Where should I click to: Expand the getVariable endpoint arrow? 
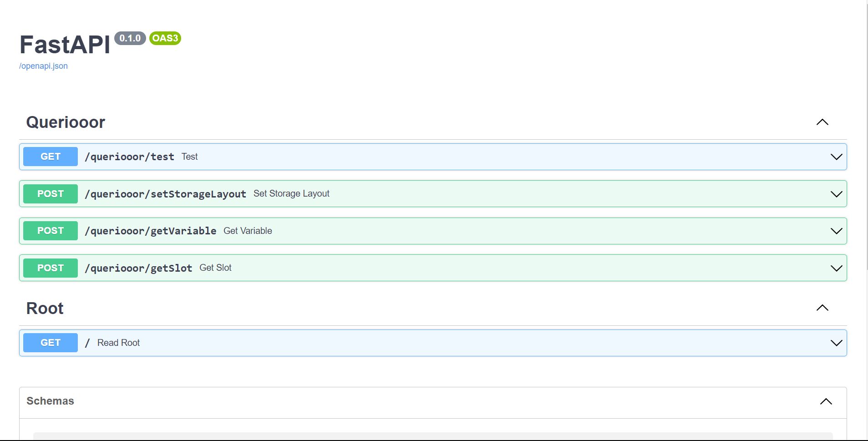tap(836, 231)
